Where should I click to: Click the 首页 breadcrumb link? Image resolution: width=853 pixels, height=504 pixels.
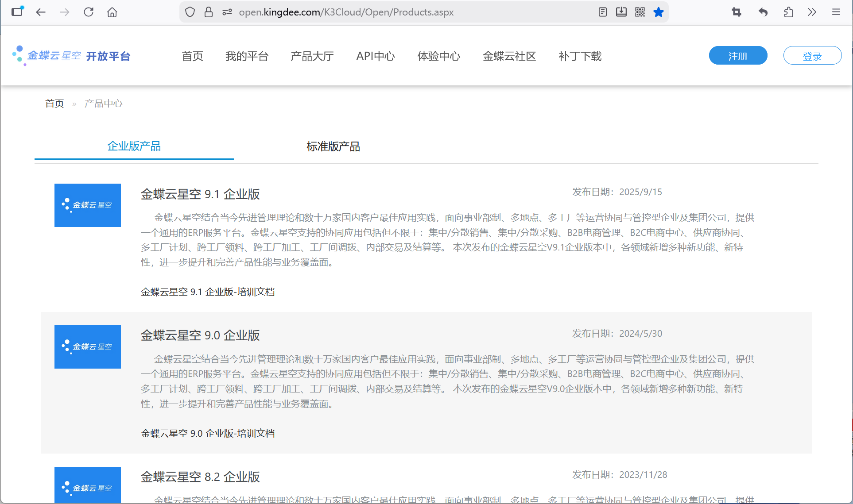click(54, 104)
